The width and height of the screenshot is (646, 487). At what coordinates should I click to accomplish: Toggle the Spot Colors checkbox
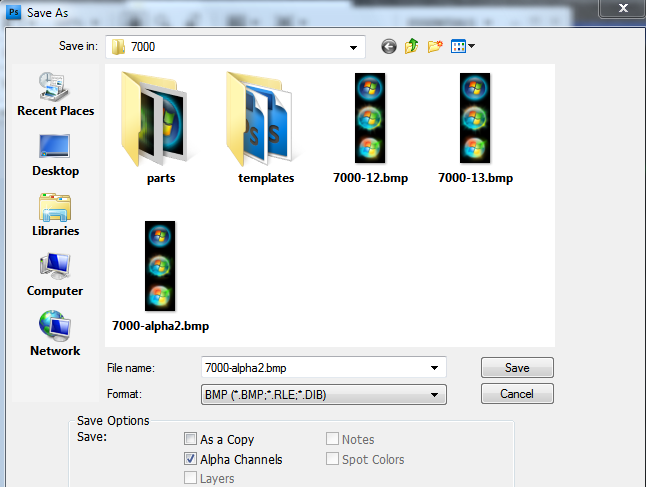click(332, 459)
